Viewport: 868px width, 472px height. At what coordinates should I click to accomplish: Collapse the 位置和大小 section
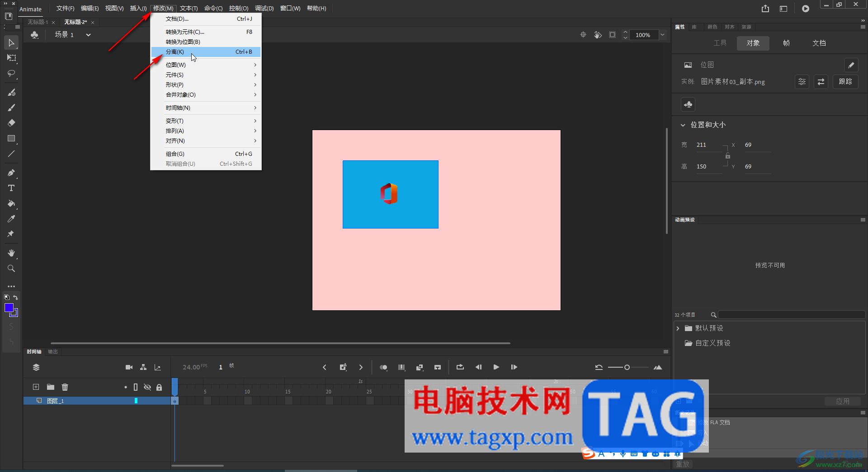683,125
